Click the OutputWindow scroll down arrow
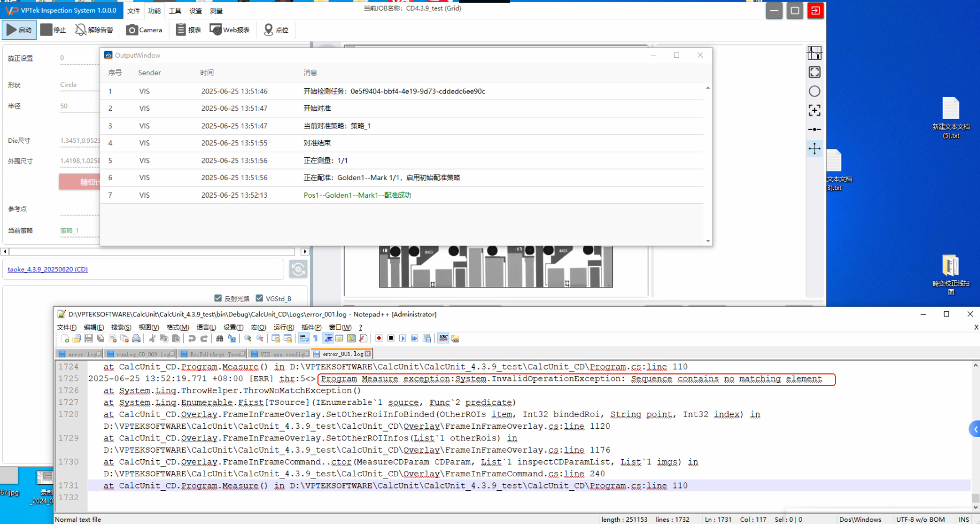This screenshot has width=980, height=524. point(708,241)
